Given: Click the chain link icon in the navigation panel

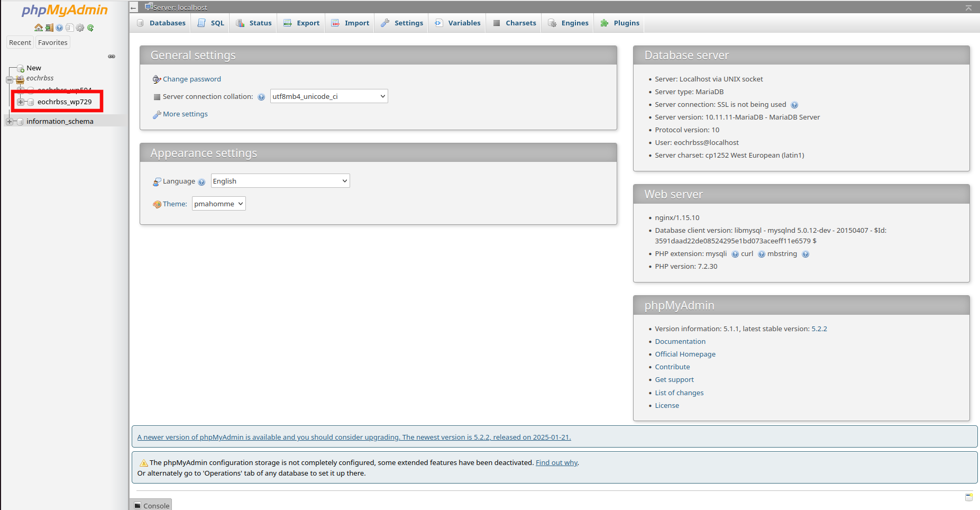Looking at the screenshot, I should [x=112, y=56].
